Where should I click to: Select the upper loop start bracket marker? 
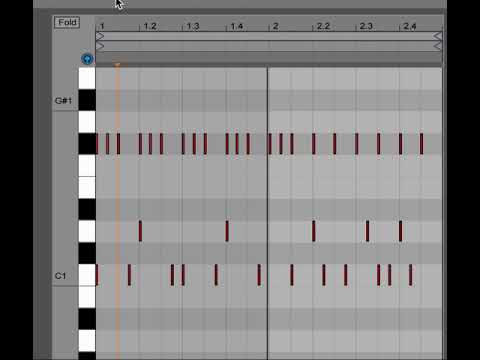point(100,36)
